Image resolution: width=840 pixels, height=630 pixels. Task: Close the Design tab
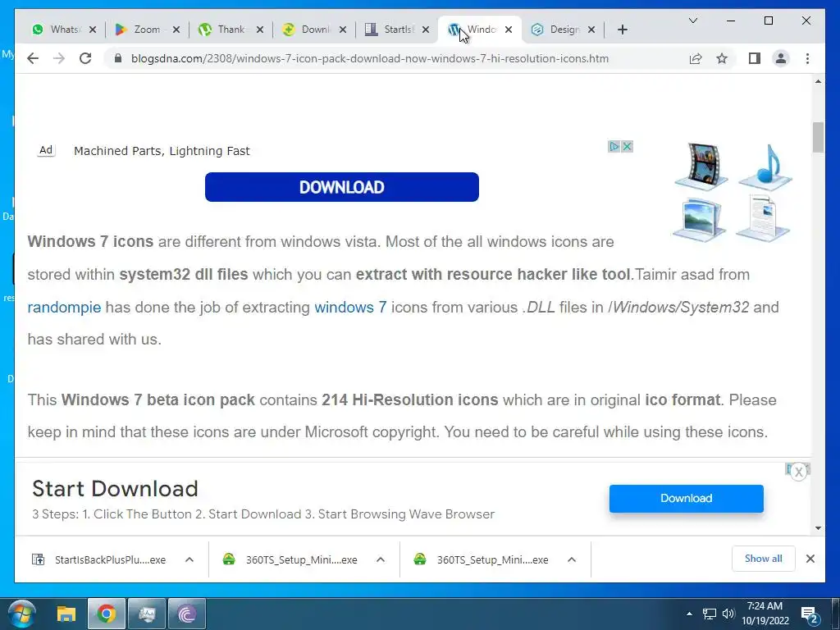[591, 30]
